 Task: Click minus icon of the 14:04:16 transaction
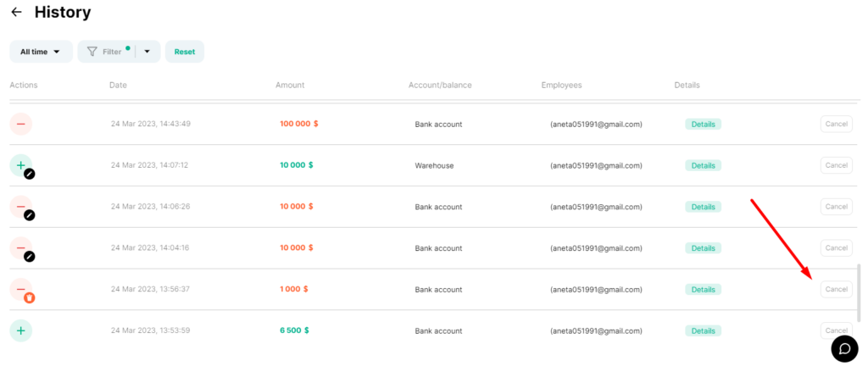21,248
